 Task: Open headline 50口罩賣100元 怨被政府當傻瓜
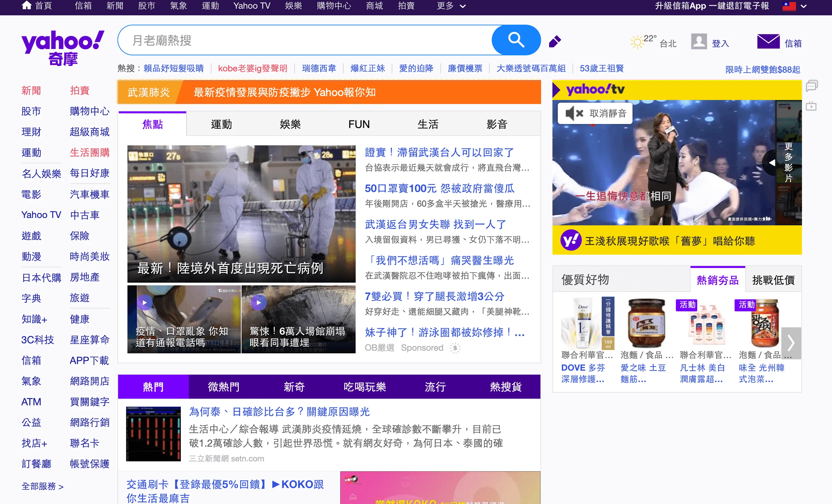[439, 188]
